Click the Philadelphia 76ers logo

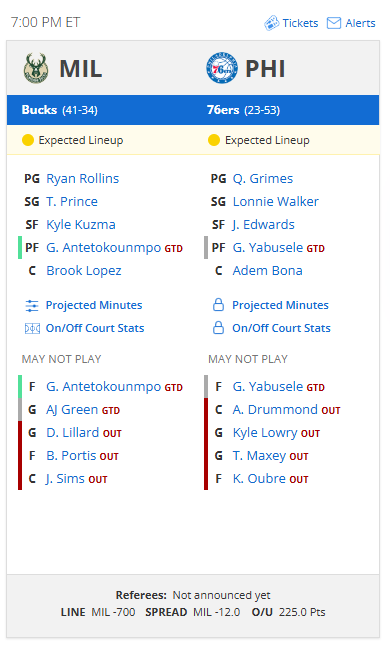click(x=222, y=68)
